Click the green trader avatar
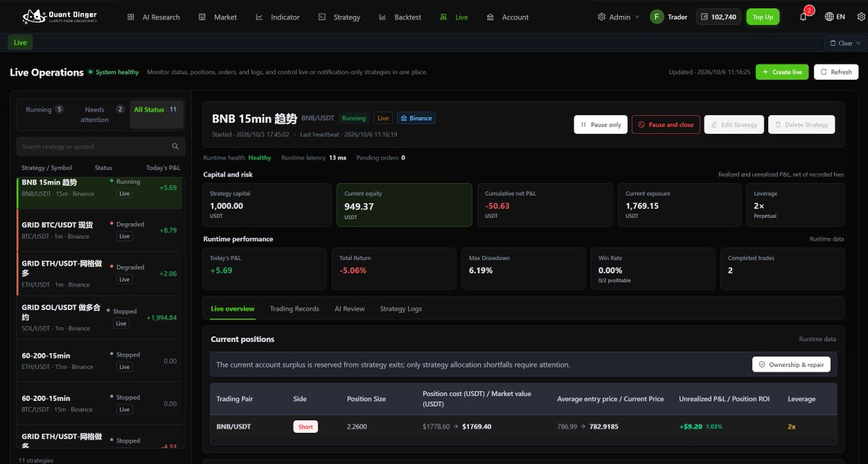The image size is (868, 464). (657, 17)
